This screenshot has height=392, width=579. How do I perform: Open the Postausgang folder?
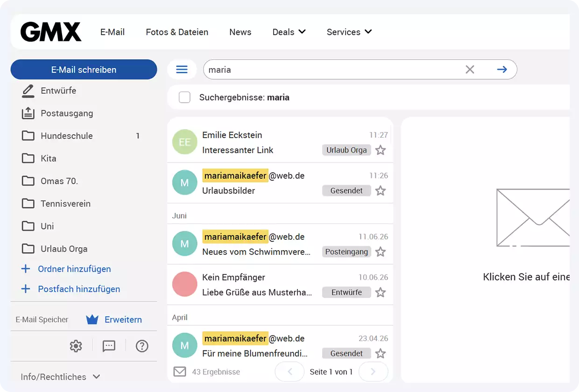coord(67,113)
